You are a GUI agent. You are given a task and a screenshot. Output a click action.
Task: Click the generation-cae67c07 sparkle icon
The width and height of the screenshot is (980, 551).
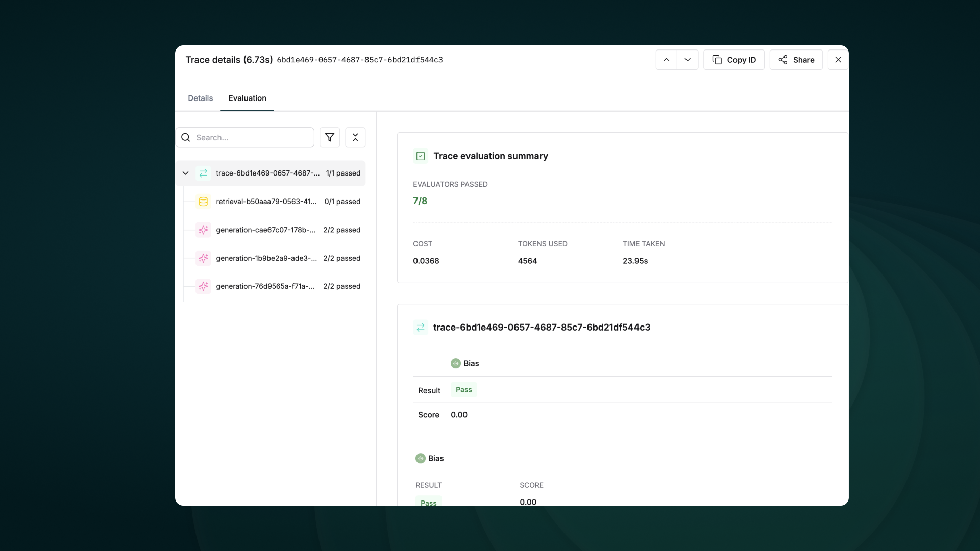pyautogui.click(x=203, y=230)
